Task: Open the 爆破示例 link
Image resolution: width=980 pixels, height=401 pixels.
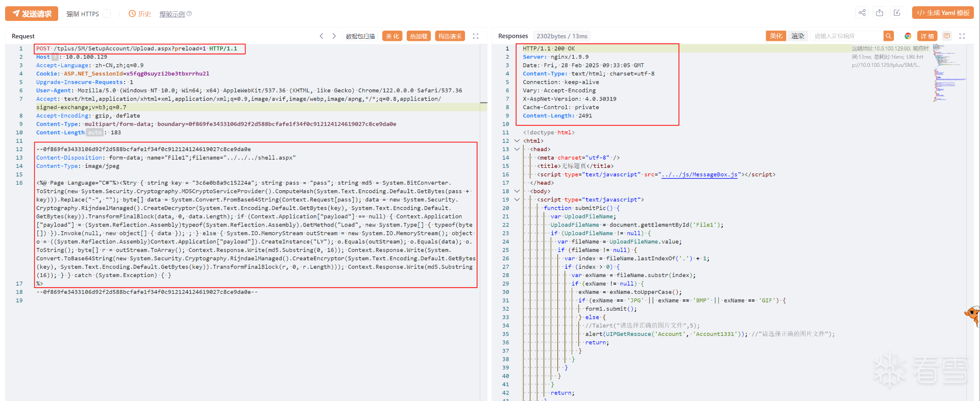Action: (x=172, y=14)
